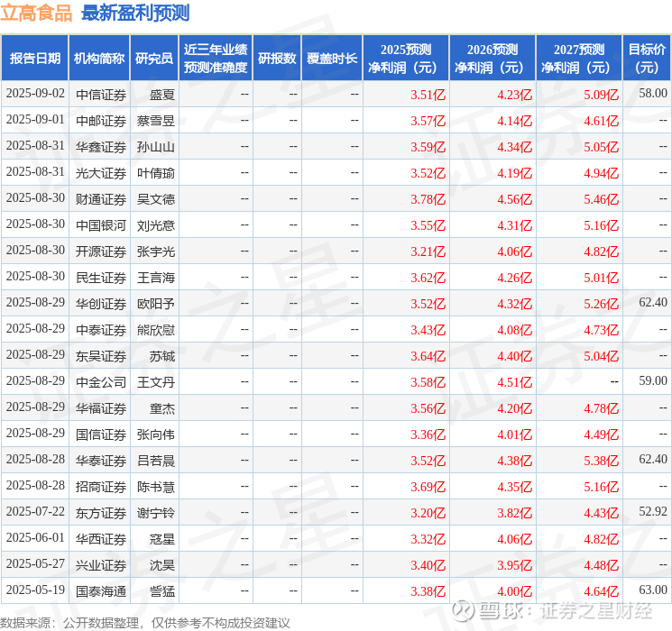
Task: Click the 59.00 target price
Action: click(653, 380)
